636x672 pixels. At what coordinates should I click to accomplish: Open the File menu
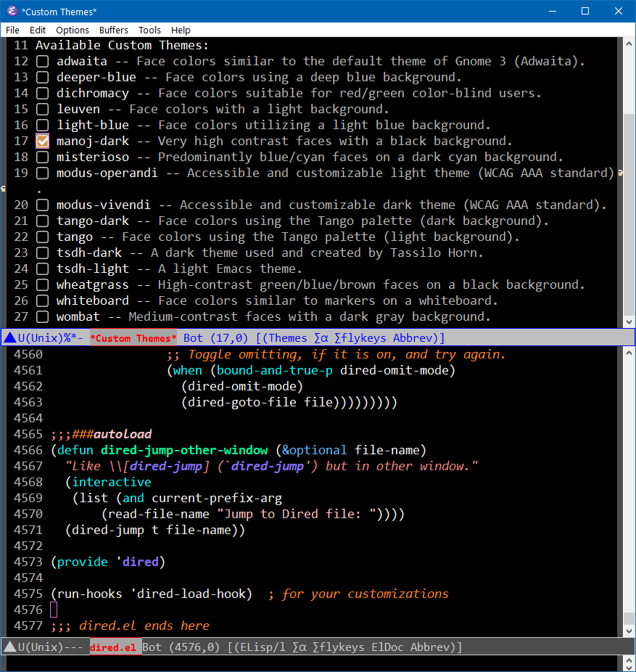tap(12, 30)
